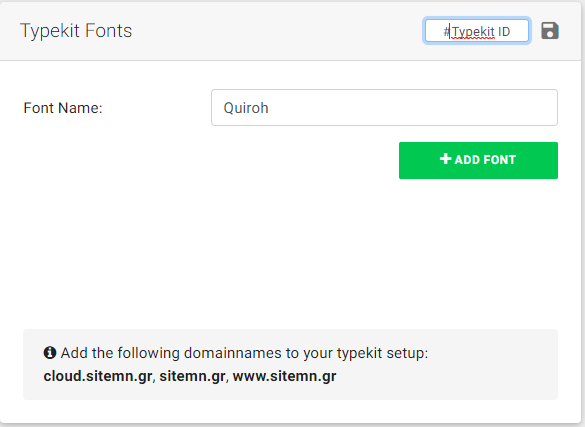Viewport: 585px width, 427px height.
Task: Save the Typekit ID with floppy icon
Action: click(550, 31)
